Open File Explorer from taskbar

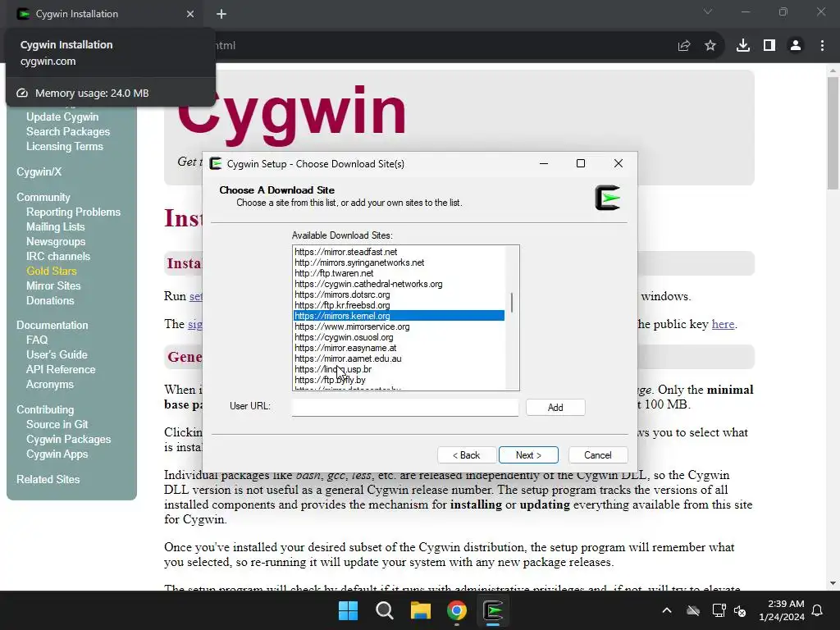pos(421,610)
